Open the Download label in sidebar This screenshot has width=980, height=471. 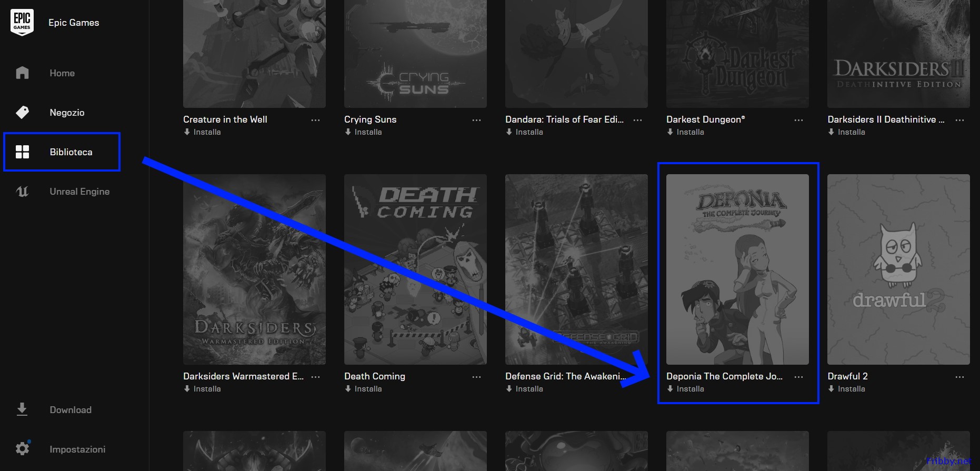(x=71, y=410)
